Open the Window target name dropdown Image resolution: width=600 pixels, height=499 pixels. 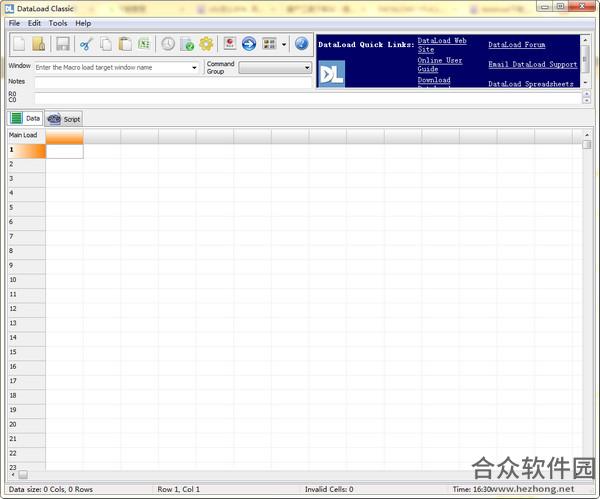coord(194,68)
